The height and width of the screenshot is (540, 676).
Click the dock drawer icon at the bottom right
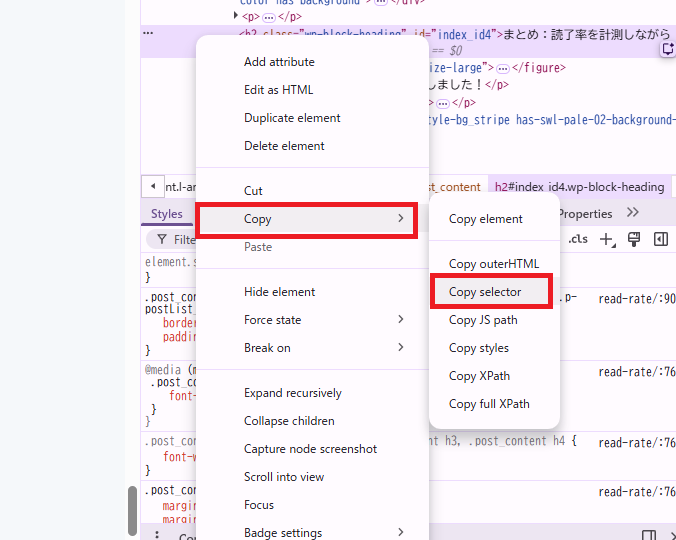tap(649, 536)
